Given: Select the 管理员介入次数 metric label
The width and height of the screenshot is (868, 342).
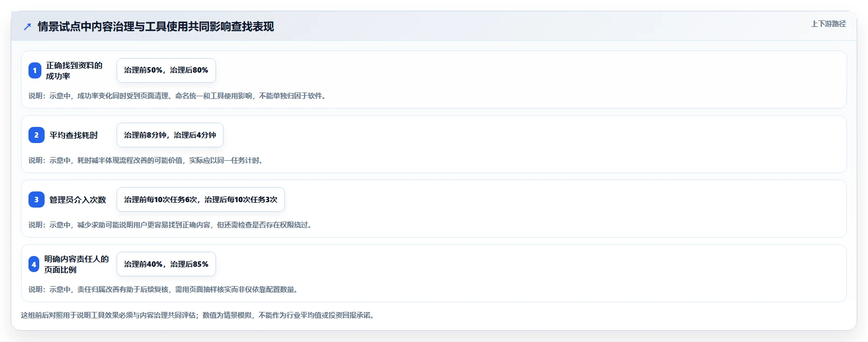Looking at the screenshot, I should click(x=78, y=199).
